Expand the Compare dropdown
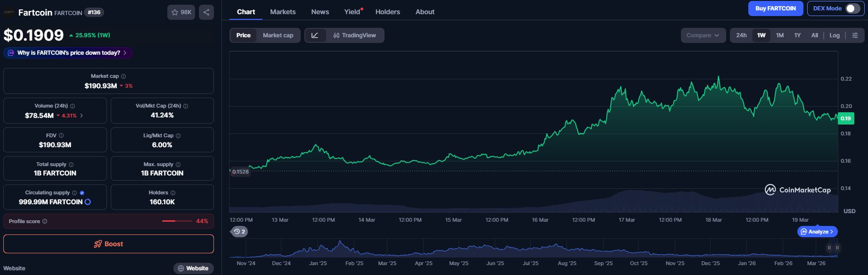The width and height of the screenshot is (868, 275). [703, 35]
